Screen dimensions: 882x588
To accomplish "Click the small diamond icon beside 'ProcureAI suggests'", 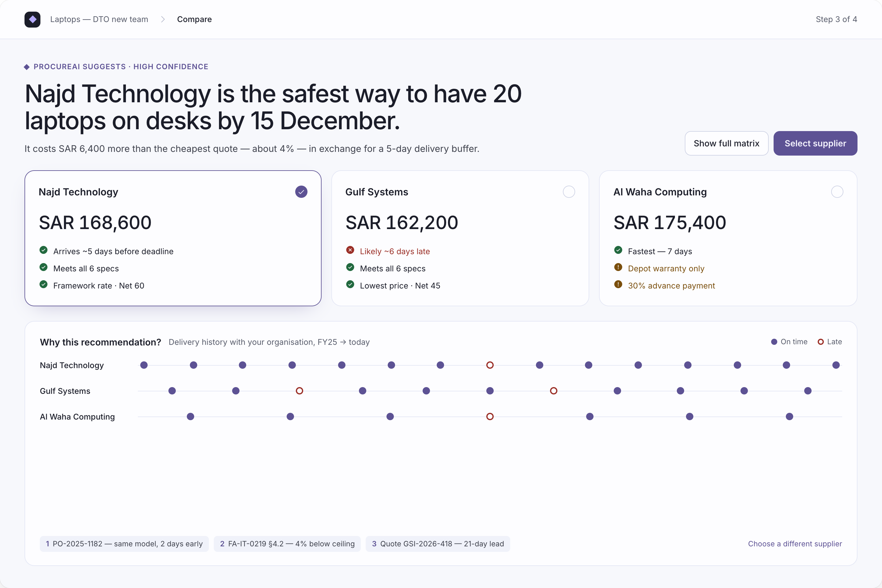I will tap(27, 67).
